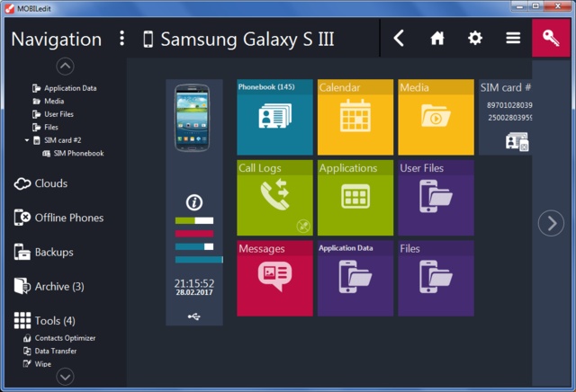Click the red signal status bar

[194, 234]
